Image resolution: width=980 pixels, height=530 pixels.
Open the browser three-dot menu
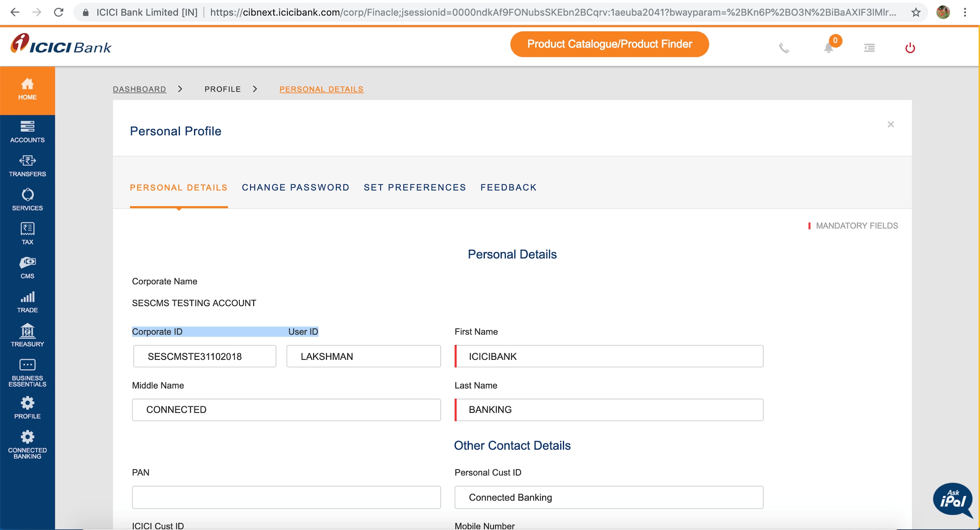(965, 12)
